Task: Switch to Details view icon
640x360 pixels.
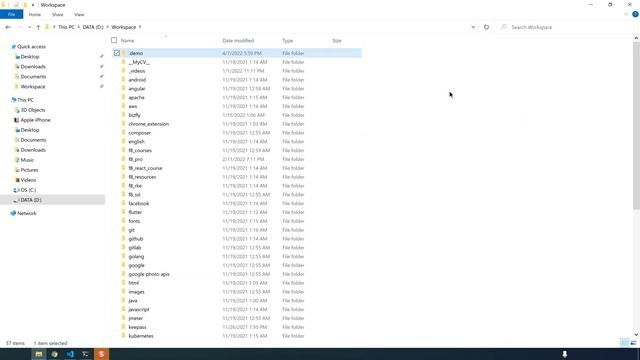Action: tap(624, 343)
